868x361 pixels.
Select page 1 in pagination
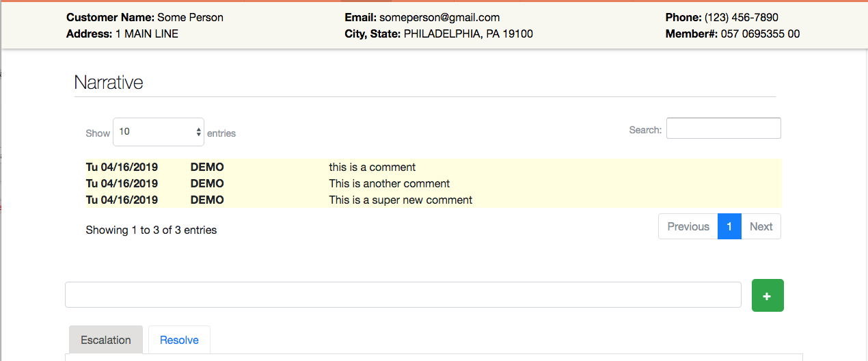tap(729, 227)
